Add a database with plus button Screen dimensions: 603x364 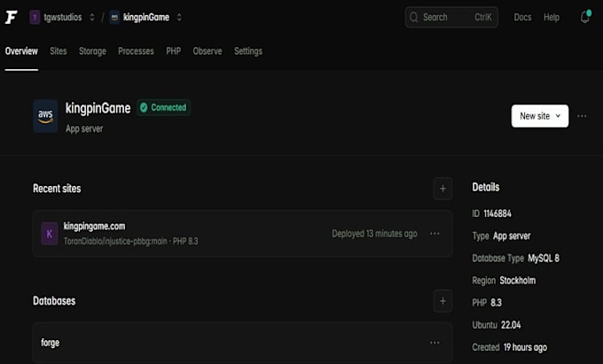point(442,301)
